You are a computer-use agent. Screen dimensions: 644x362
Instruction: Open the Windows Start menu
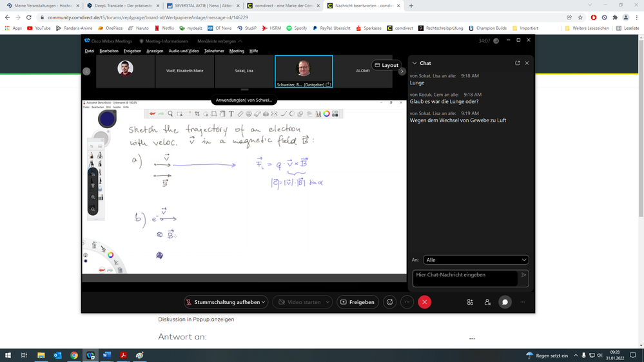(8, 356)
